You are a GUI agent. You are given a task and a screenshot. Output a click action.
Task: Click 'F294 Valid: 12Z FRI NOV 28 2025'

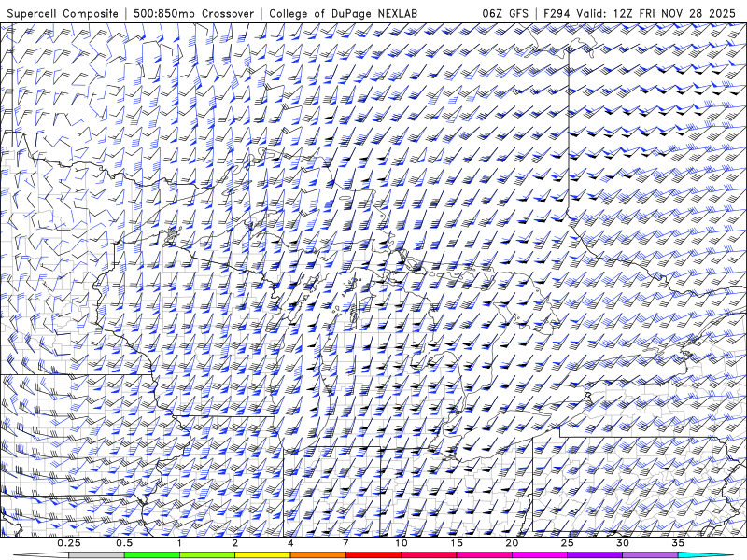[x=641, y=14]
